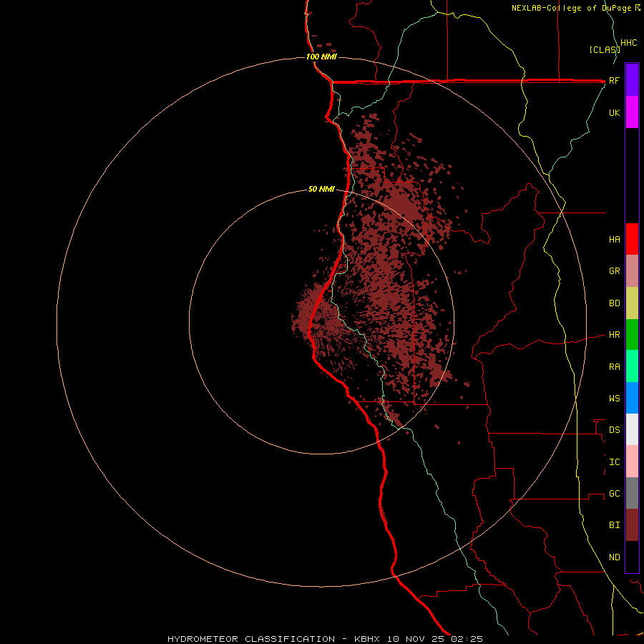
Task: Click the "[CLAS]" legend heading text
Action: point(604,49)
